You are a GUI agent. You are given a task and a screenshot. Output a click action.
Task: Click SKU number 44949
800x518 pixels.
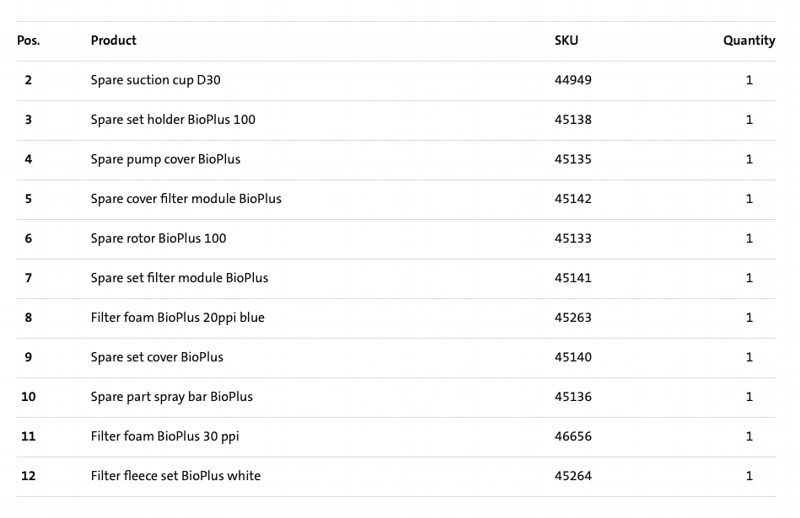click(573, 80)
